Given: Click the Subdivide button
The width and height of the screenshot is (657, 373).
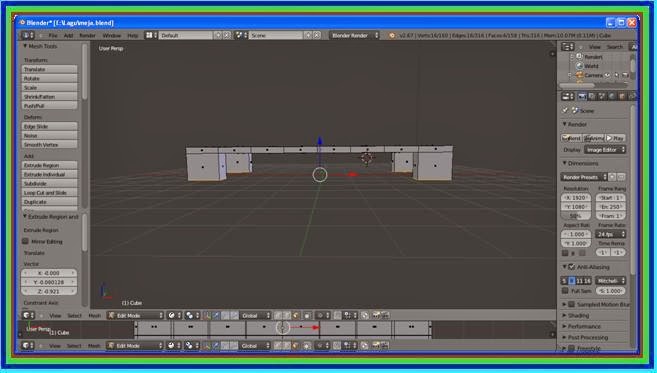Looking at the screenshot, I should click(x=49, y=184).
